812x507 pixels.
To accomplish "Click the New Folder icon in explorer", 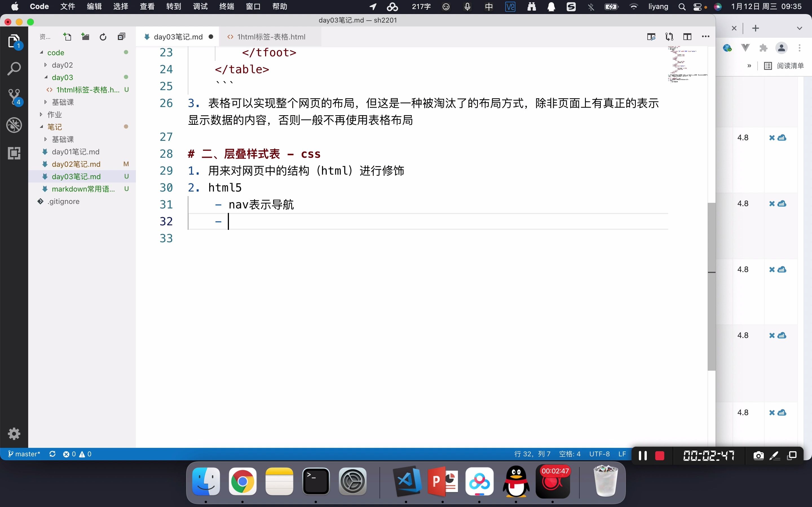I will click(x=85, y=37).
